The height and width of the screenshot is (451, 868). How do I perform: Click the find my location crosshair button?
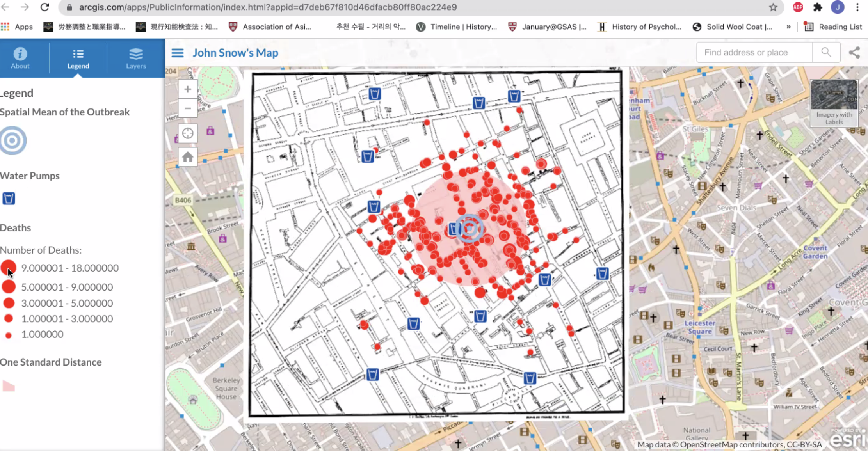pyautogui.click(x=187, y=133)
